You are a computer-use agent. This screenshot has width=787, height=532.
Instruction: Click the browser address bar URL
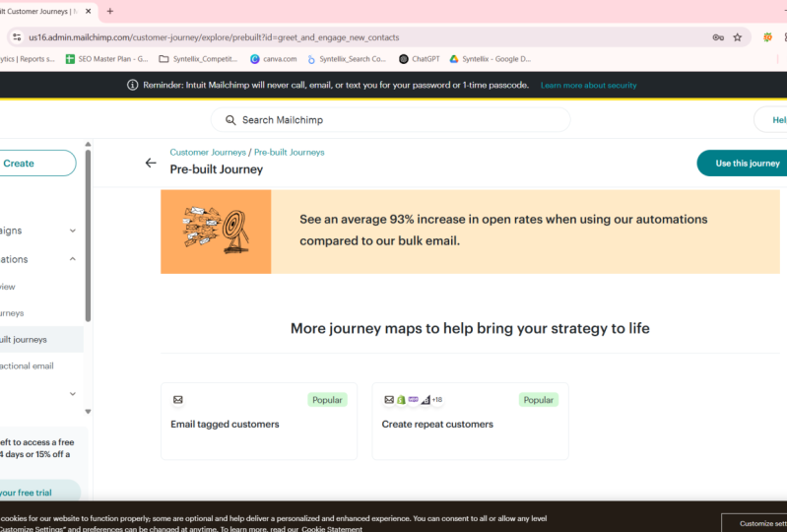pos(214,37)
